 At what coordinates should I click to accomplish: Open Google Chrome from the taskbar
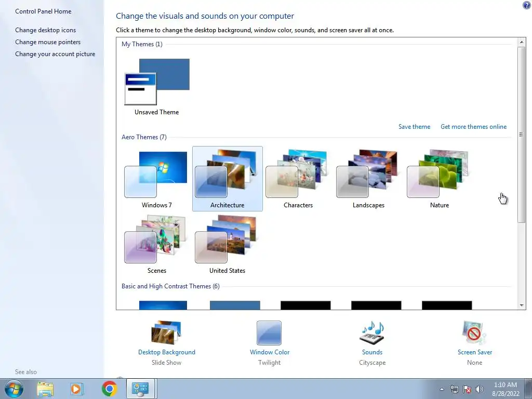click(109, 389)
